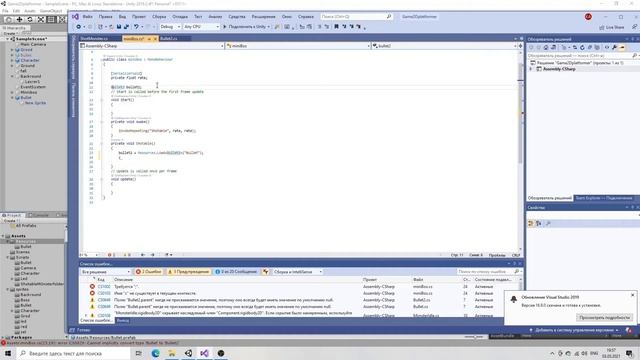Open the Справка menu
The image size is (640, 360).
(306, 17)
